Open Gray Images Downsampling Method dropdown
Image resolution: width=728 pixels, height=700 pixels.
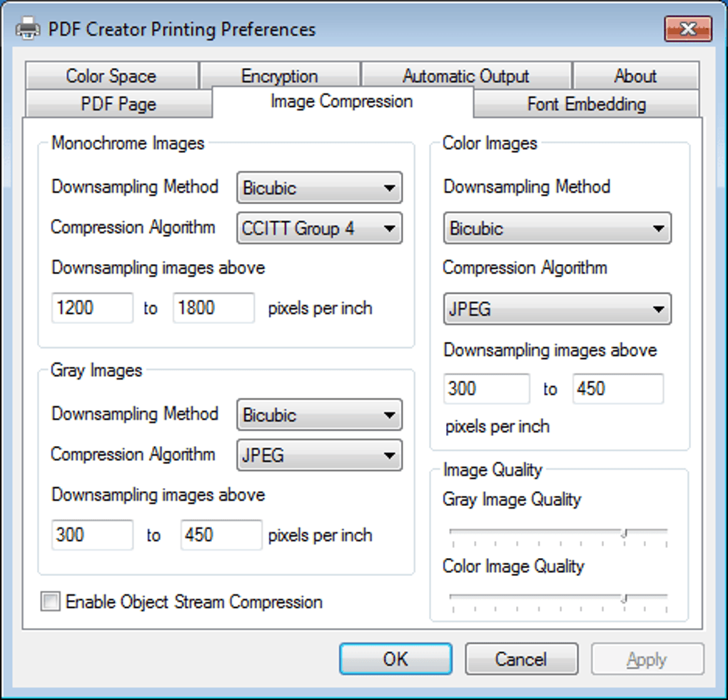pos(319,415)
